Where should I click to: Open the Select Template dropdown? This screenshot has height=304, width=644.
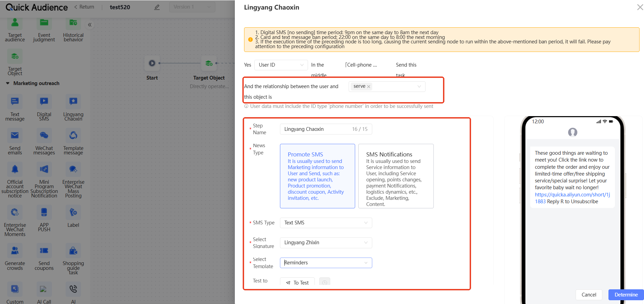coord(326,263)
